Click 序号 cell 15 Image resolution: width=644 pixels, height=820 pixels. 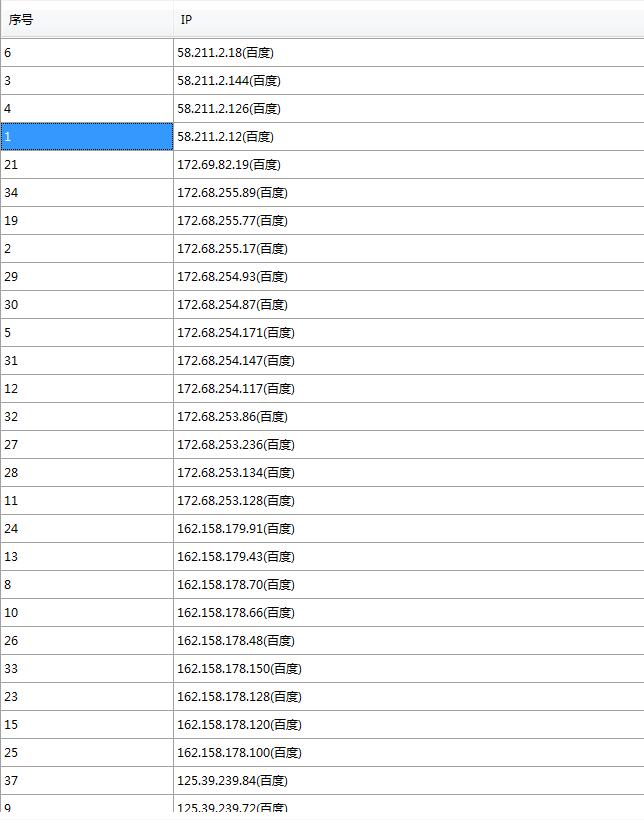point(87,724)
